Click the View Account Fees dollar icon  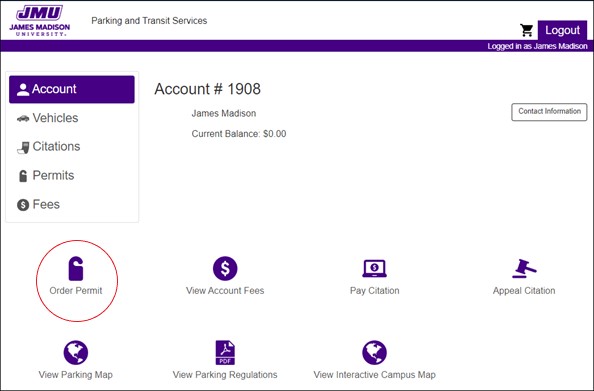coord(225,268)
